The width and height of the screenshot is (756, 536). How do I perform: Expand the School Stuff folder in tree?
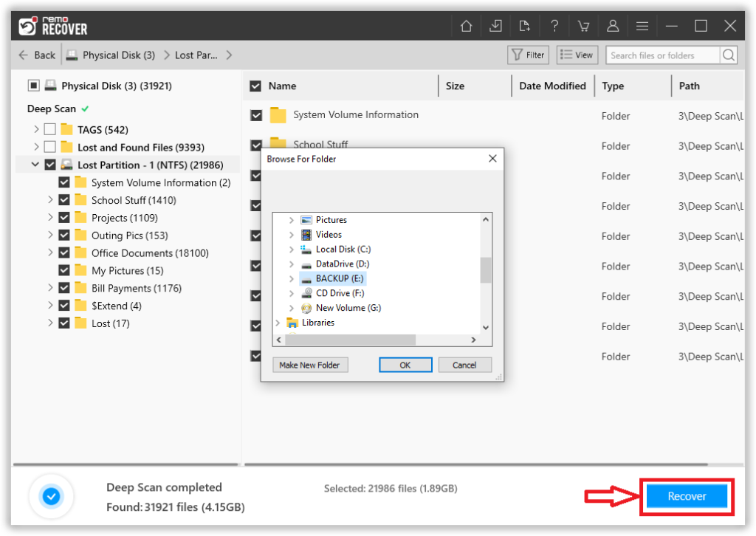[50, 199]
